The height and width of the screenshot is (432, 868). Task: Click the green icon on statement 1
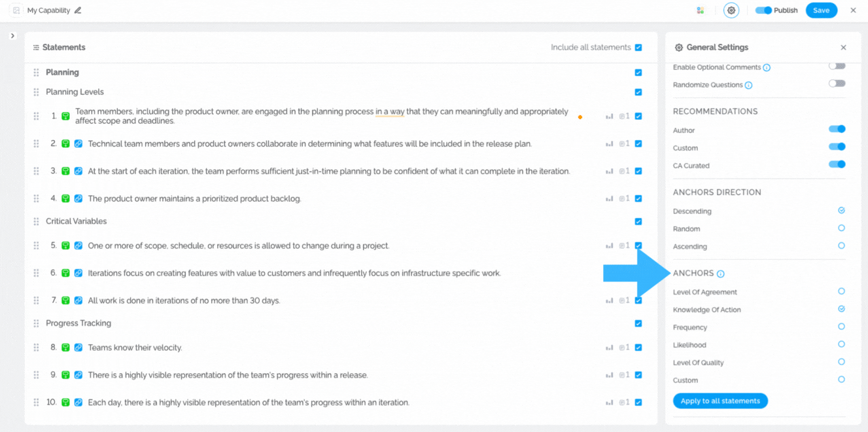pyautogui.click(x=65, y=117)
